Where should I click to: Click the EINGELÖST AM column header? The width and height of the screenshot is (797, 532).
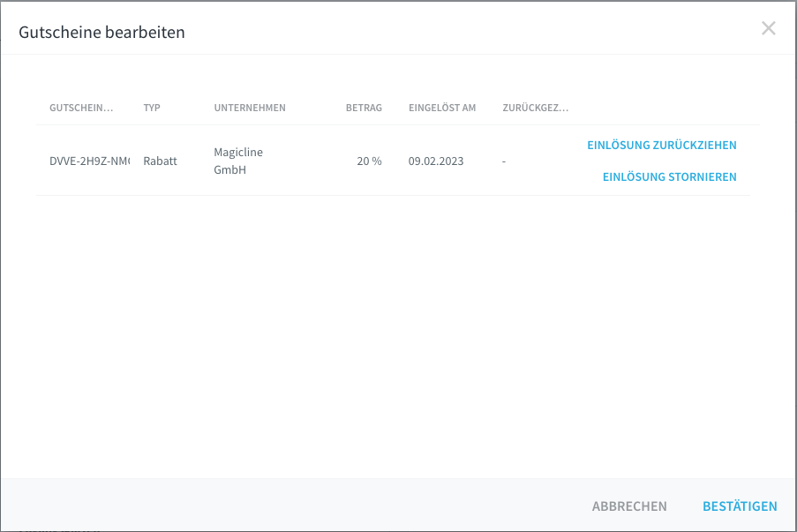click(x=442, y=109)
